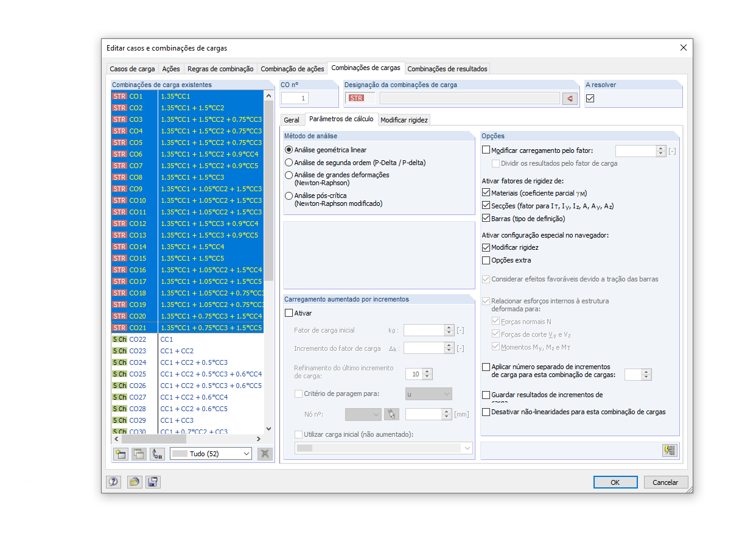Switch to Modificar rigidez sub-tab
The image size is (756, 533).
click(x=404, y=120)
